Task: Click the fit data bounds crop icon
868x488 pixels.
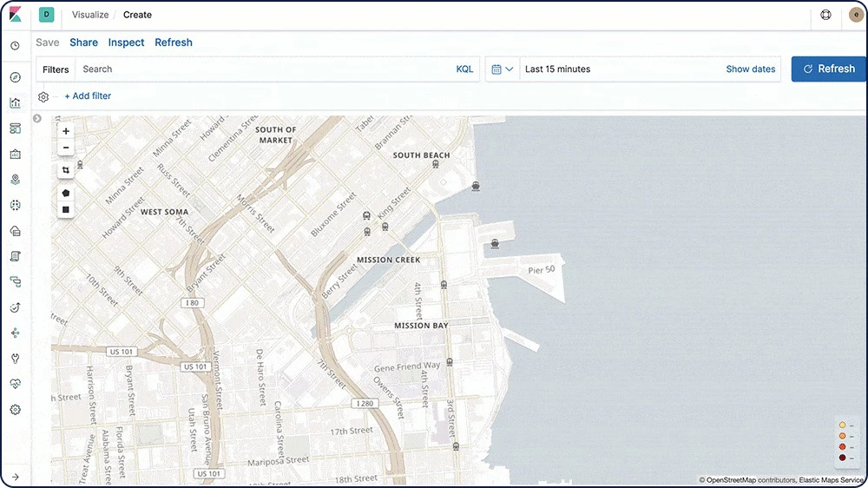Action: click(x=66, y=170)
